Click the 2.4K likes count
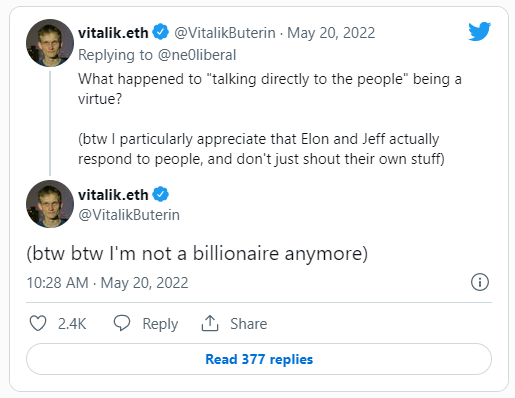 tap(72, 324)
